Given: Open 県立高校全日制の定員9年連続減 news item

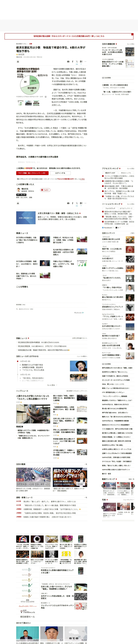Looking at the screenshot, I should tap(39, 342).
